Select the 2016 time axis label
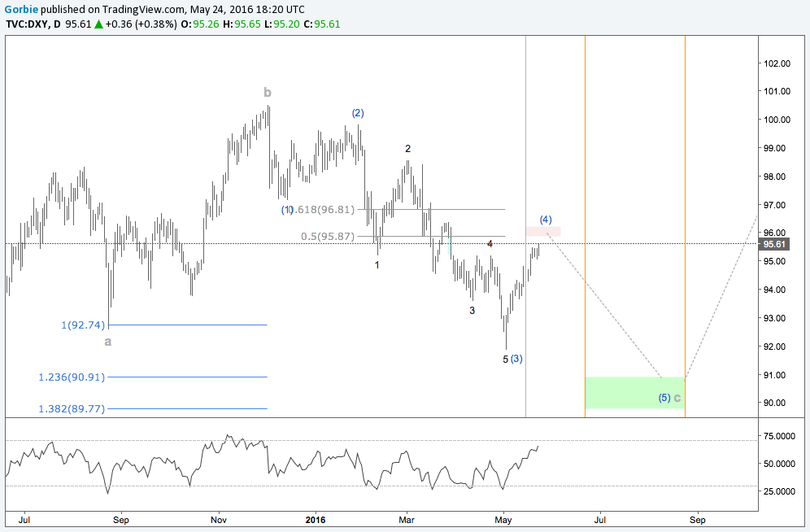This screenshot has width=810, height=532. coord(316,520)
